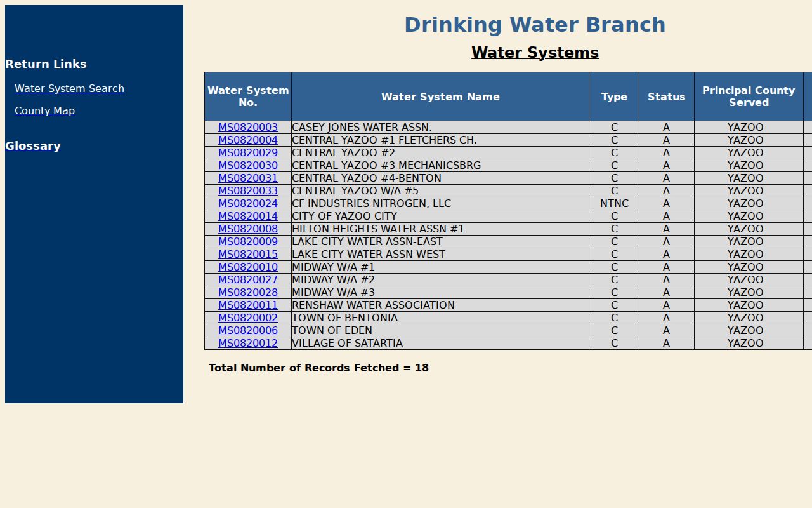Open the Water System Search link

click(69, 88)
